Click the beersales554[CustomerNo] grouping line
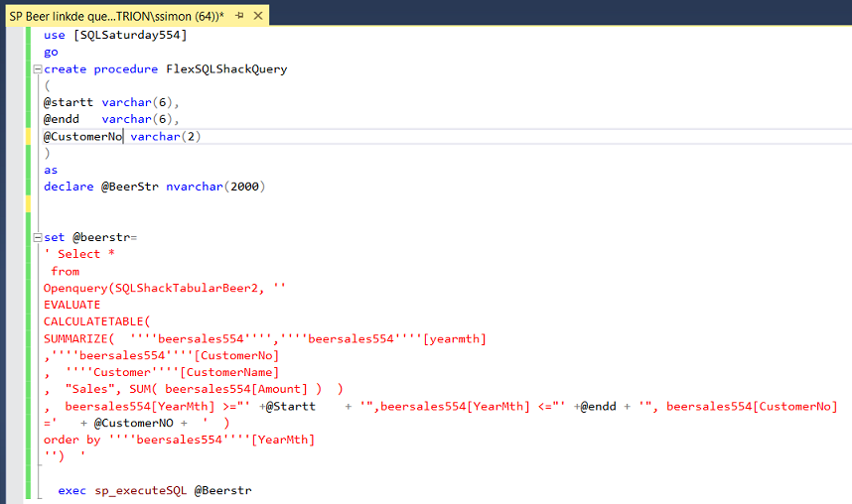The width and height of the screenshot is (852, 504). [162, 356]
